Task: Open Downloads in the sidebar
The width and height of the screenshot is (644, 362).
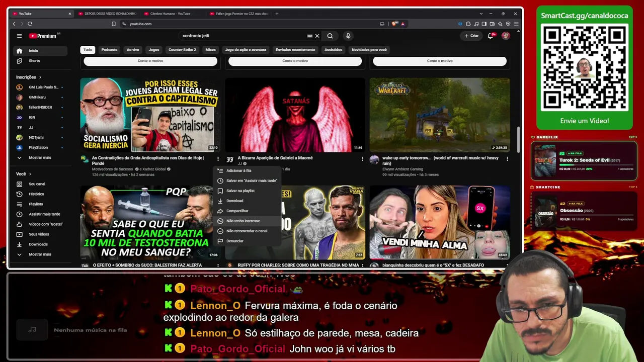Action: coord(41,244)
